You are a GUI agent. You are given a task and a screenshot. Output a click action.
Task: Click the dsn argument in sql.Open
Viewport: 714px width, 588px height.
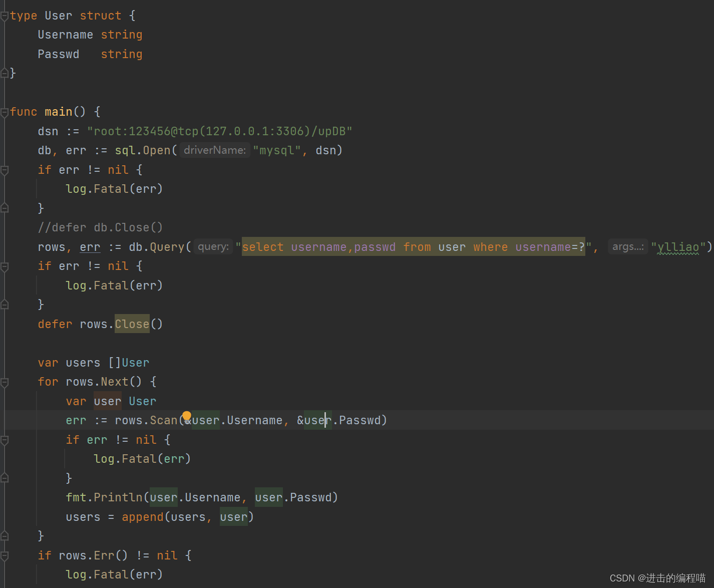(x=325, y=150)
